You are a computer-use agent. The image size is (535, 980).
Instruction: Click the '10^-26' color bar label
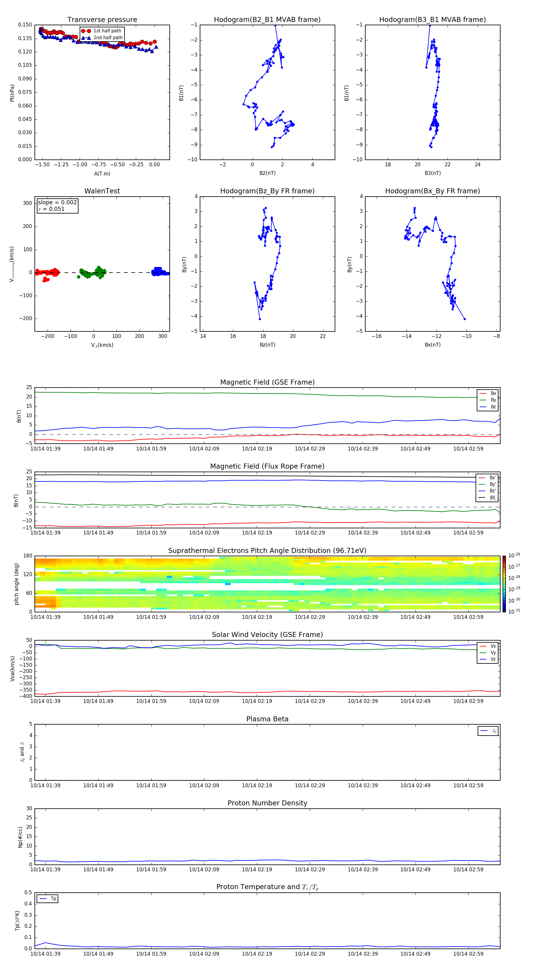(x=514, y=555)
